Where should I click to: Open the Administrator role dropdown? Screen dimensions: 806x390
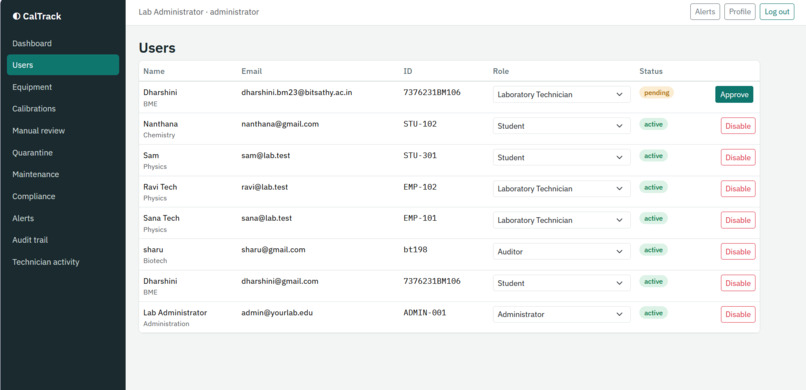(561, 314)
